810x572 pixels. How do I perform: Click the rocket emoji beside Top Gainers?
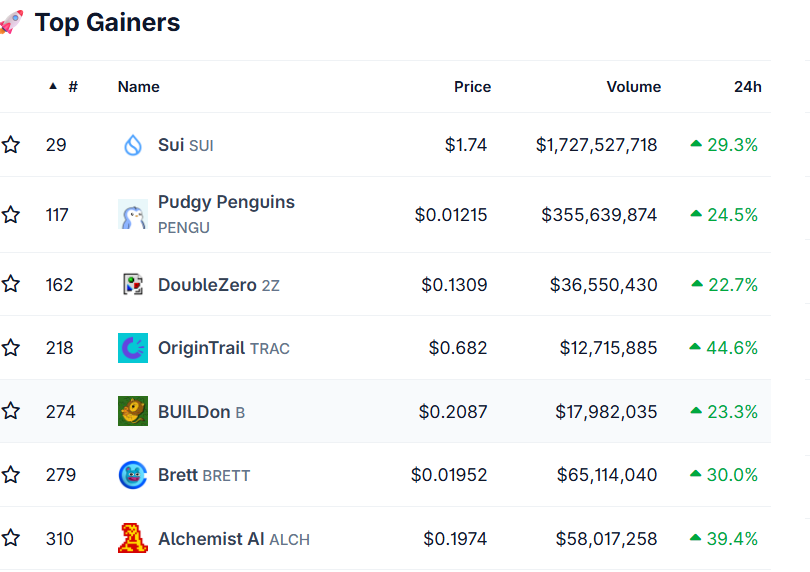[11, 22]
